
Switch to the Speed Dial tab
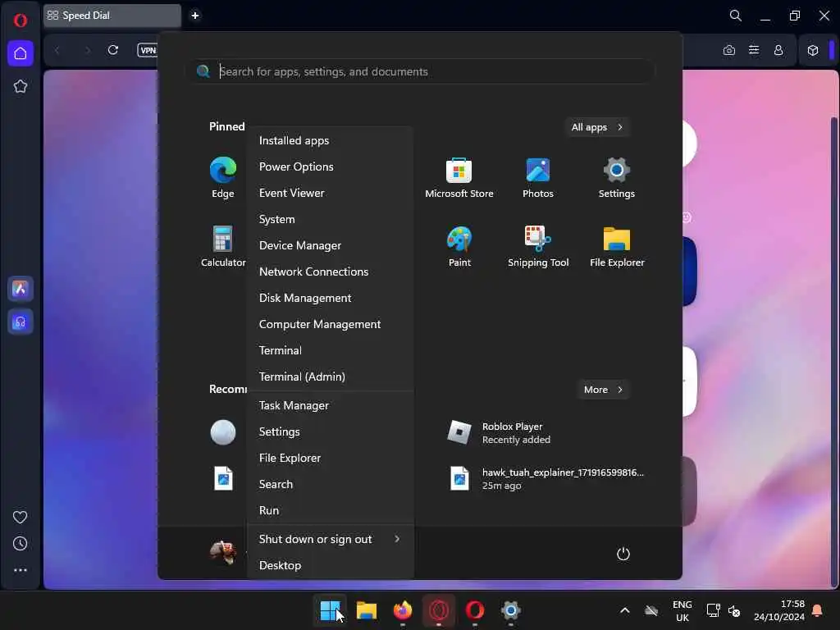click(112, 16)
